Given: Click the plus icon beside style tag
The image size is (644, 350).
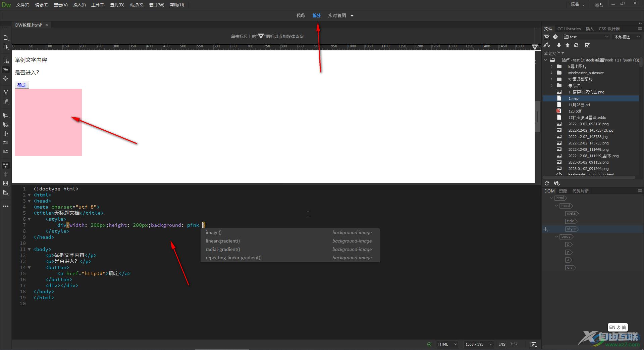Looking at the screenshot, I should 545,229.
